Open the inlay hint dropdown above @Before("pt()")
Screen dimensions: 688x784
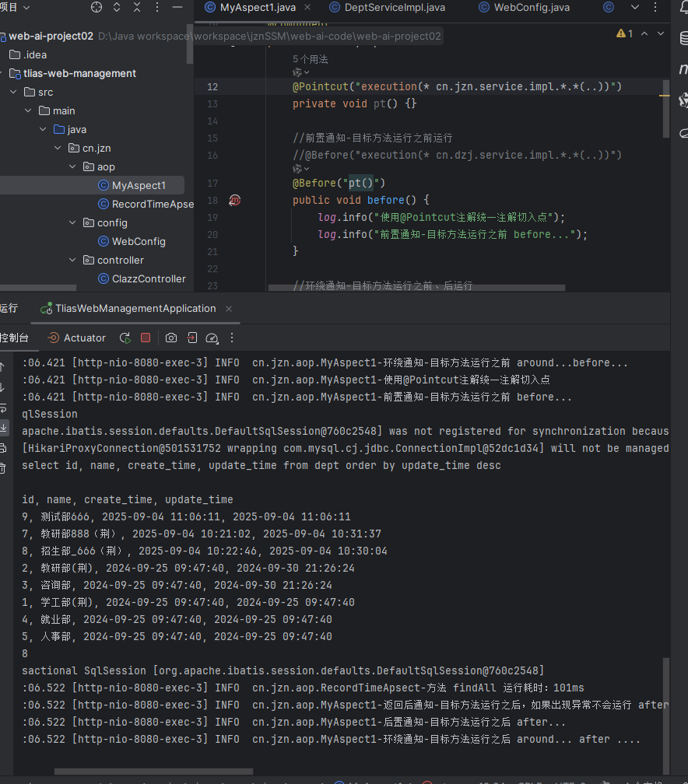pos(300,169)
